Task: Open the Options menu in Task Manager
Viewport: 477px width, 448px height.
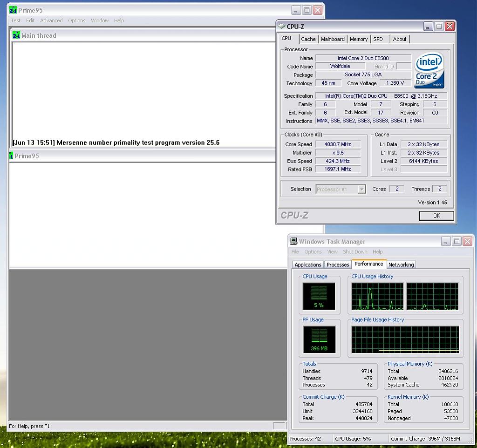Action: [313, 252]
